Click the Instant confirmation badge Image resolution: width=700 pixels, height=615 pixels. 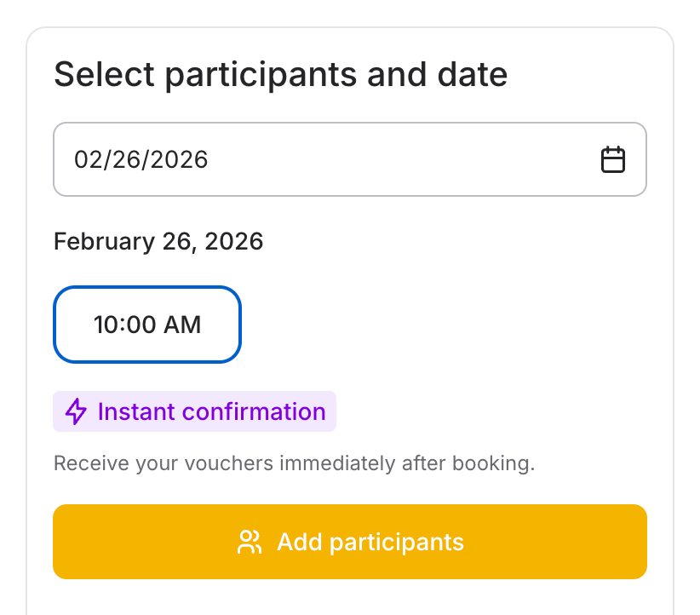click(195, 411)
